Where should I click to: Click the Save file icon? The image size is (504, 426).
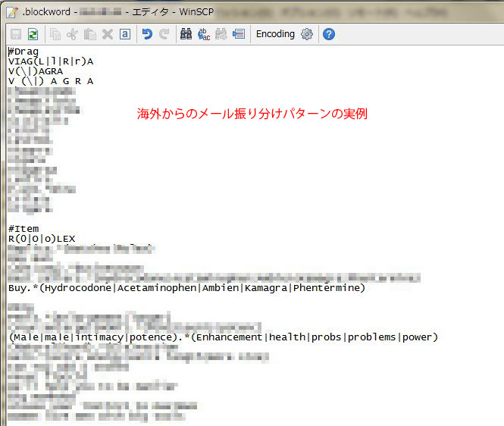(x=16, y=34)
